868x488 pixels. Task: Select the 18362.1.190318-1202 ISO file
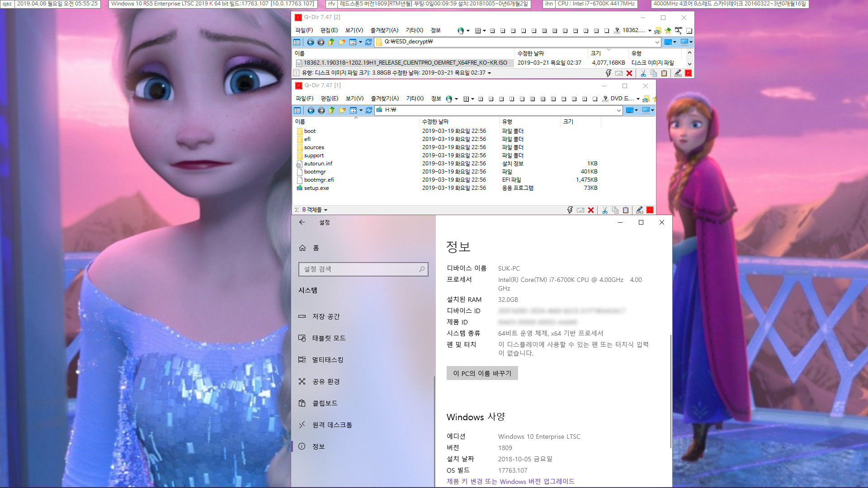click(405, 63)
